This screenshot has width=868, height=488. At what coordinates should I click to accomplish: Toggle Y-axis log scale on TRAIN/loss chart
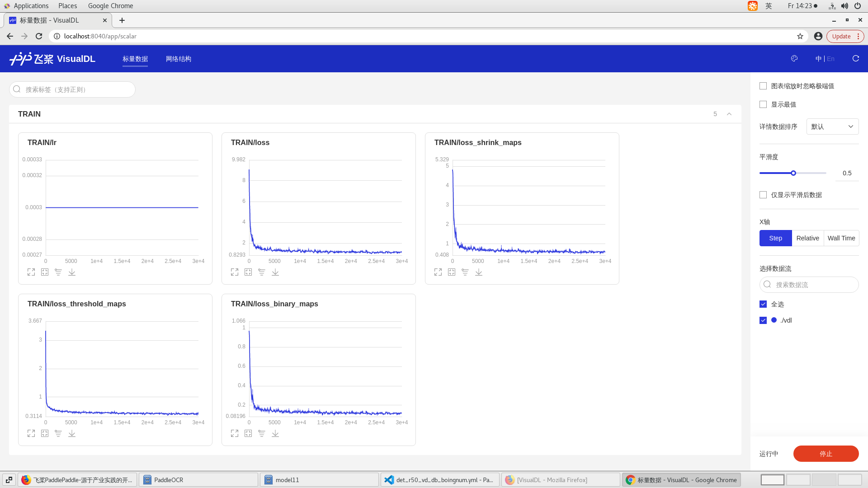[x=262, y=272]
